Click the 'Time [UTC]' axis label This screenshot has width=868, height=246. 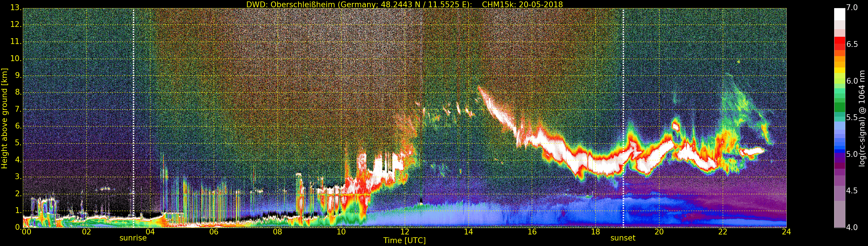[404, 241]
